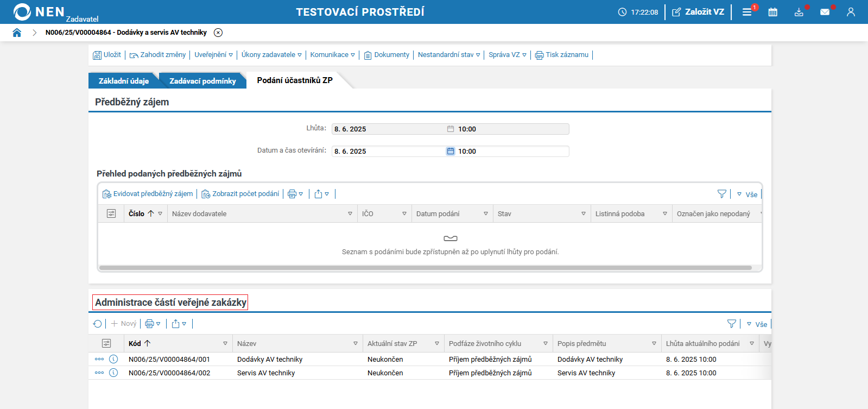The height and width of the screenshot is (409, 868).
Task: Click the horizontal scrollbar under the předběžných zájmů table
Action: click(425, 268)
